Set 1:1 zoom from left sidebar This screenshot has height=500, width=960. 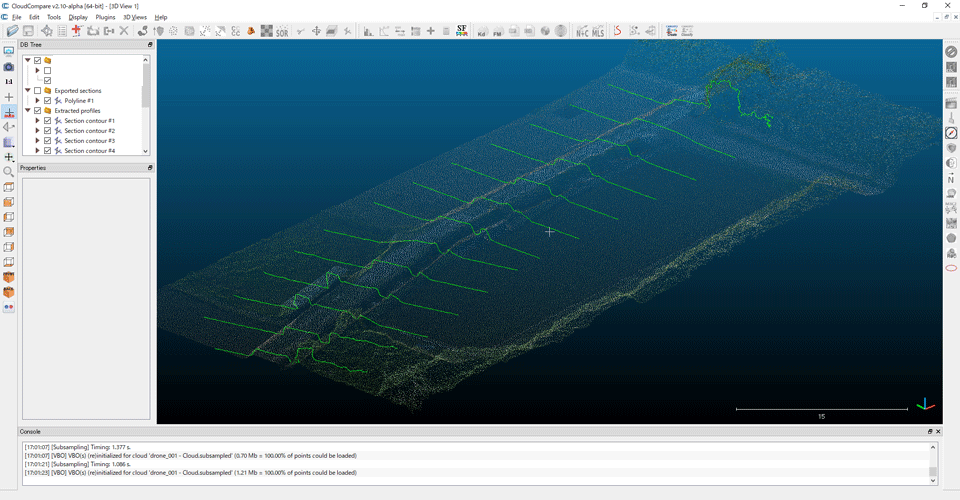pyautogui.click(x=9, y=81)
